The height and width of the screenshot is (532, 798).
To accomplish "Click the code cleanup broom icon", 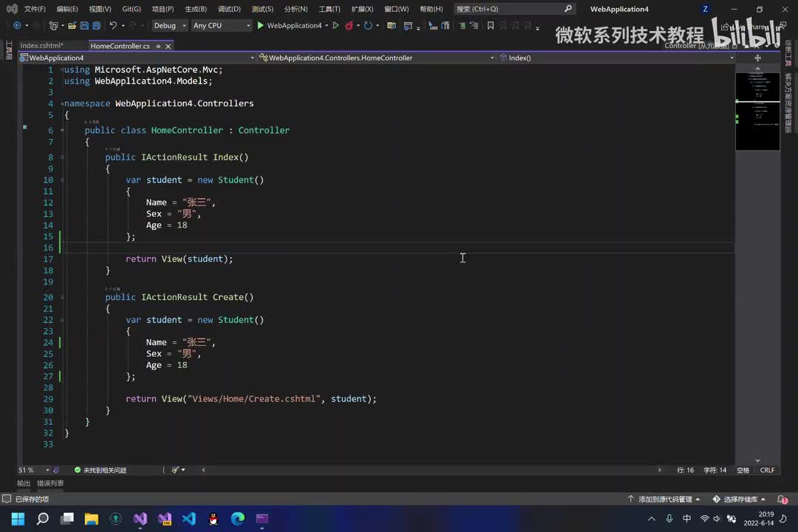I will [175, 470].
